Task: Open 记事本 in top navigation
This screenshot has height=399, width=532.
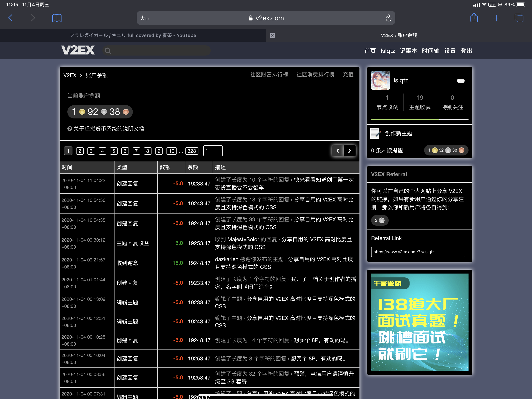Action: click(x=408, y=51)
